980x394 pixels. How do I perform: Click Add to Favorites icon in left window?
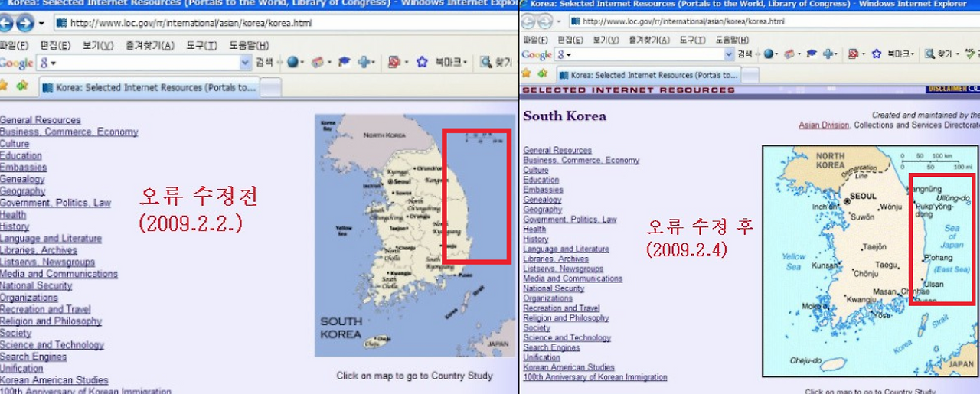coord(22,86)
